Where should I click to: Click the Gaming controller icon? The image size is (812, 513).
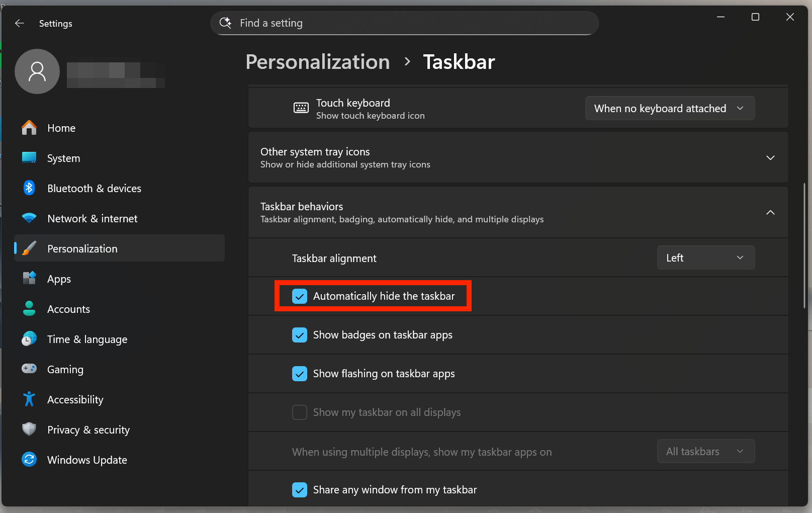(29, 369)
